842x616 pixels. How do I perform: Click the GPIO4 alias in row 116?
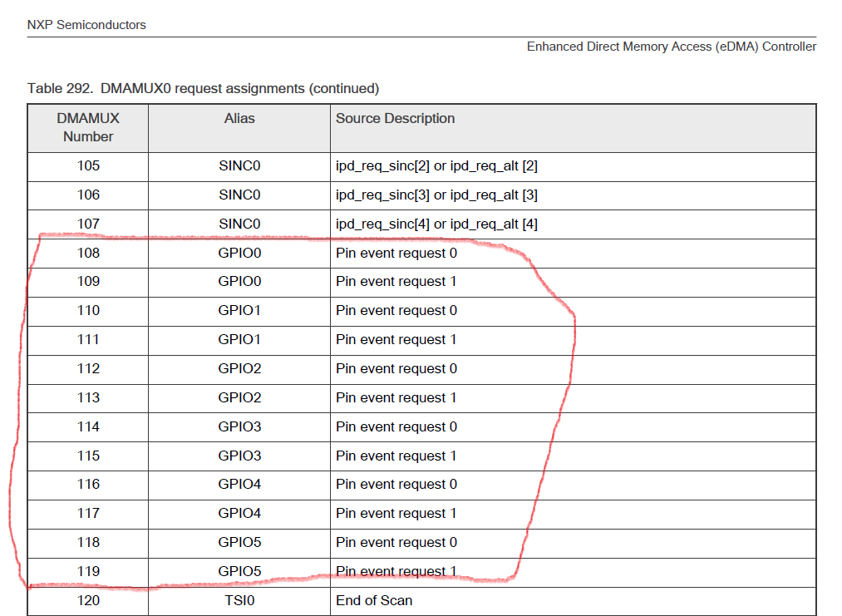tap(239, 484)
